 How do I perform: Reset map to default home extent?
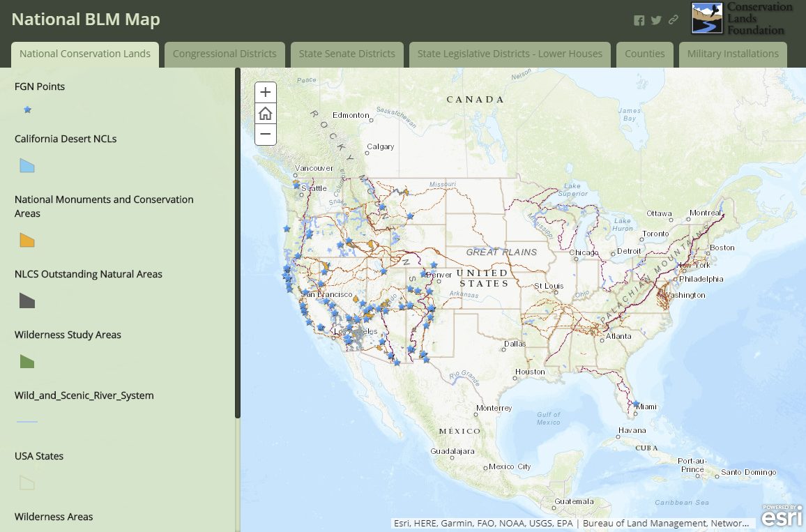(266, 113)
